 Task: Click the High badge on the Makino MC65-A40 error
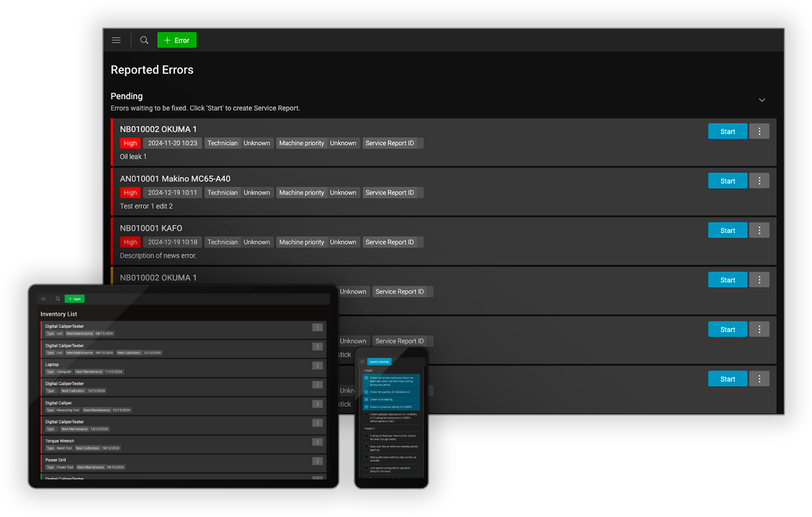tap(130, 193)
